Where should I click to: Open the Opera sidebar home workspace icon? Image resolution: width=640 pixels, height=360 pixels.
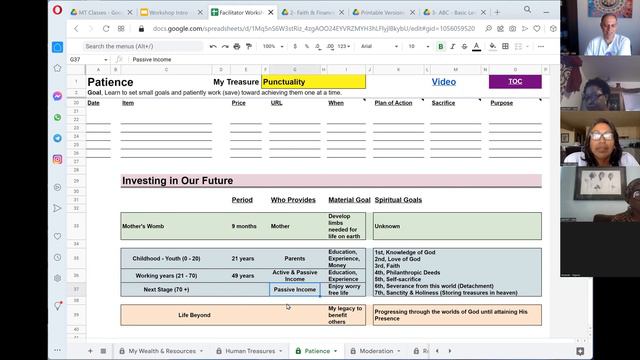tap(58, 47)
